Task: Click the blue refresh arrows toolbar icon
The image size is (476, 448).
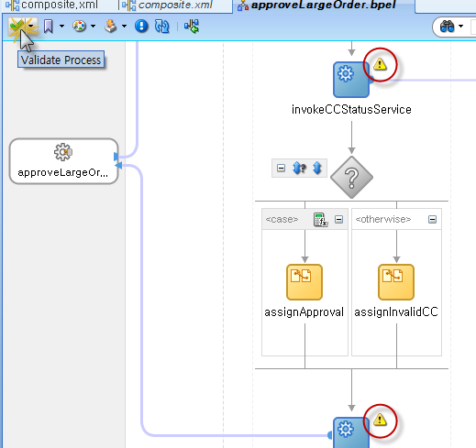Action: [161, 27]
